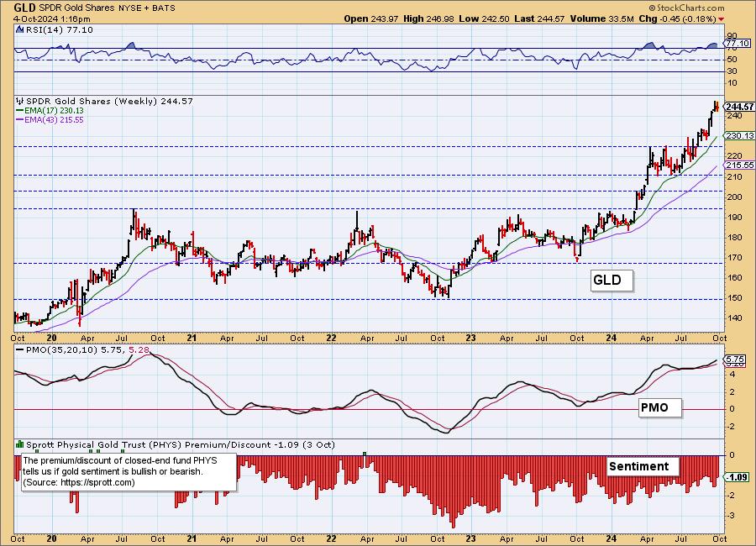Click the purple EMA(43) legend line swatch

click(20, 119)
